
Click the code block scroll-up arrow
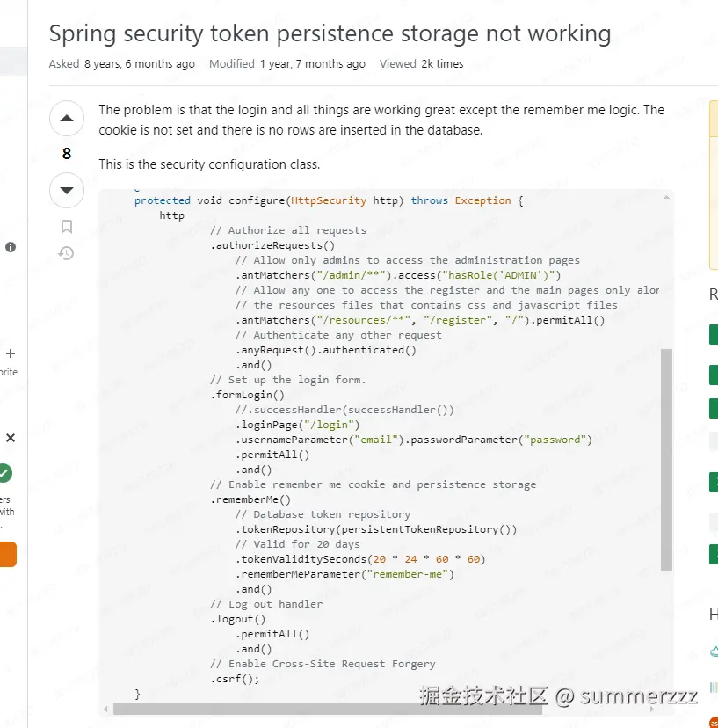point(667,196)
